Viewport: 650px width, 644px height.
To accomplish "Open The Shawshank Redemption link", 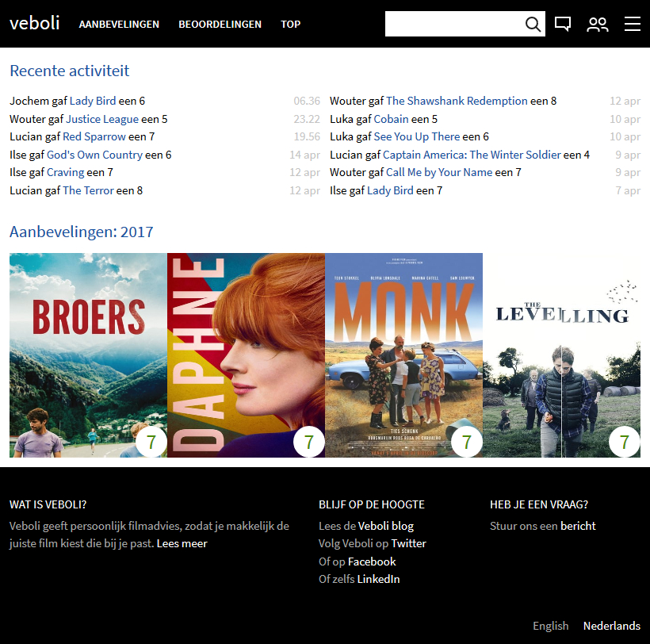I will tap(457, 102).
